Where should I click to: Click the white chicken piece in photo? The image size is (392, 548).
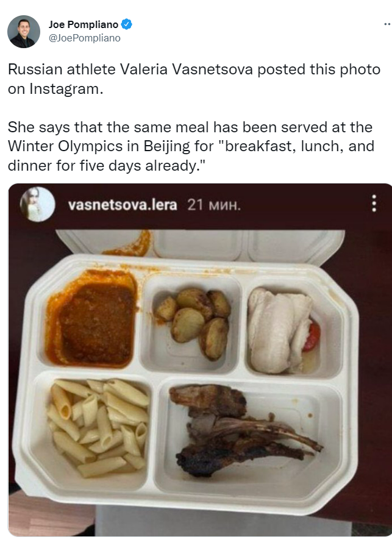[277, 330]
